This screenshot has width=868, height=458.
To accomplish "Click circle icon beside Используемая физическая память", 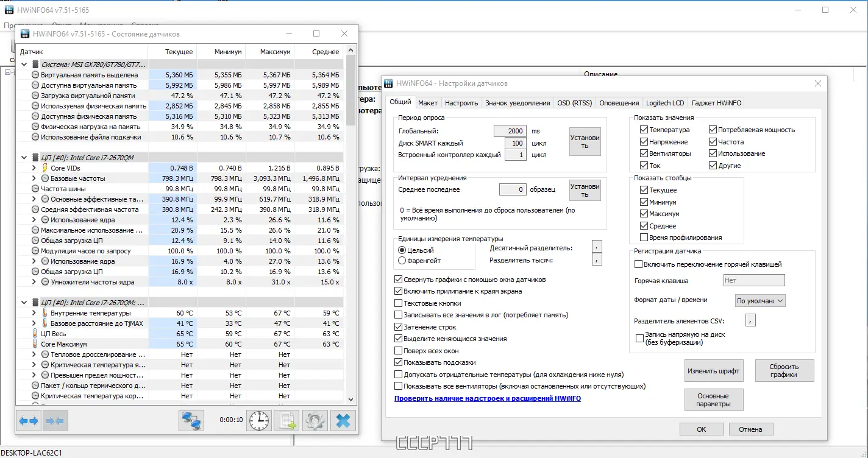I will pos(35,106).
